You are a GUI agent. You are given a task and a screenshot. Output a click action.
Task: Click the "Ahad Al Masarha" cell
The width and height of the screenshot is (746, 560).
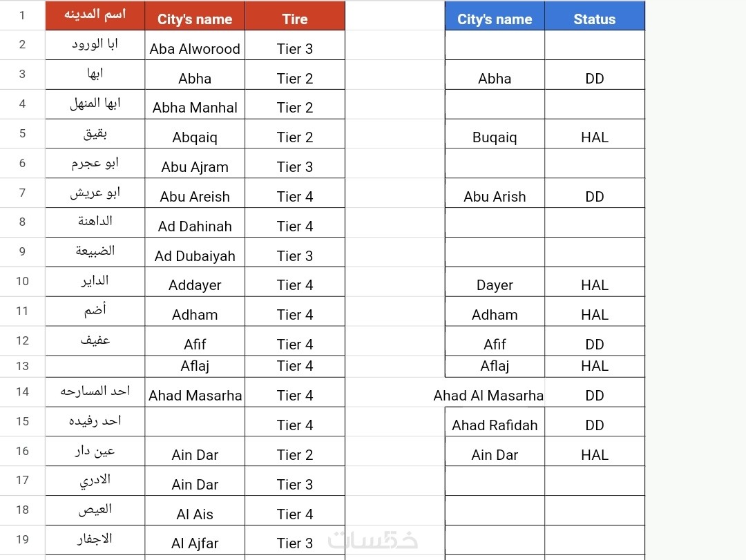489,395
